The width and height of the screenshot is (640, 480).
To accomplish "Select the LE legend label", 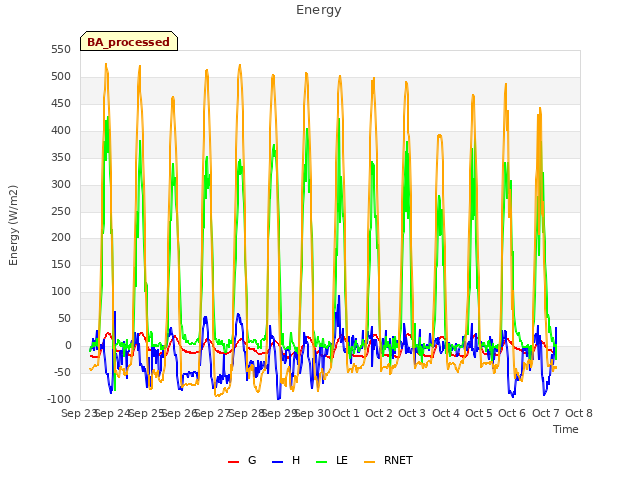I will click(342, 460).
